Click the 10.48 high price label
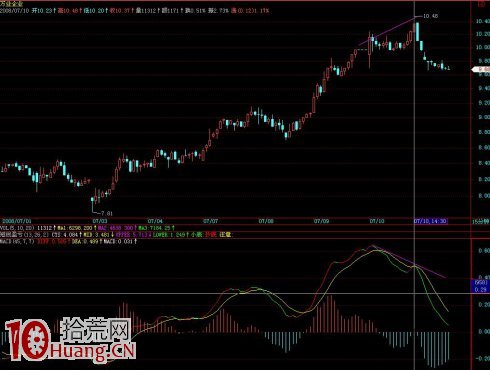The width and height of the screenshot is (490, 370). 430,16
